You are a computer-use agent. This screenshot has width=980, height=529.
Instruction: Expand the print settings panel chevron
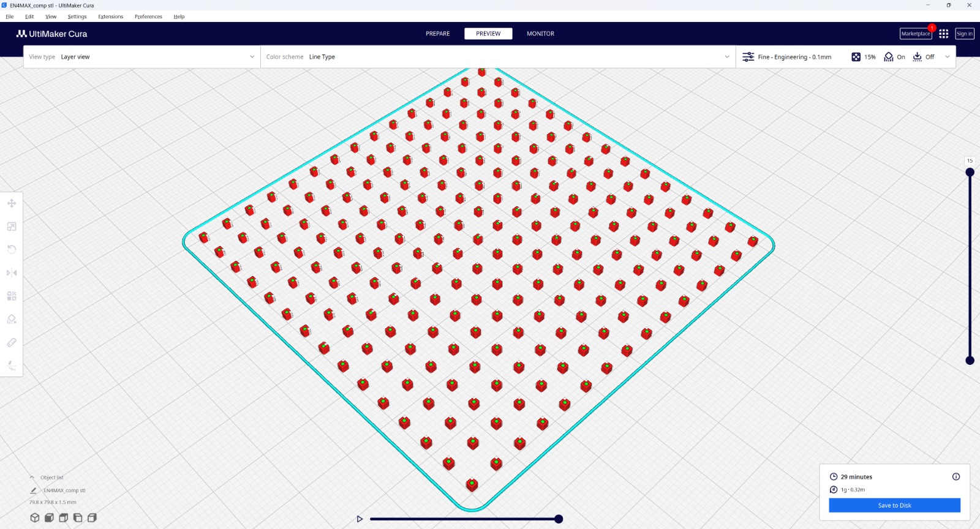[x=947, y=57]
